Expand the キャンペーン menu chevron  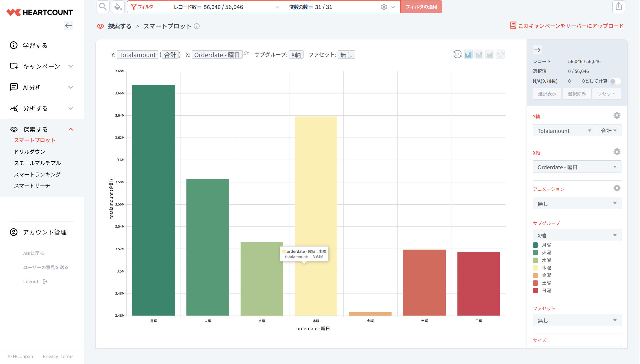click(71, 66)
